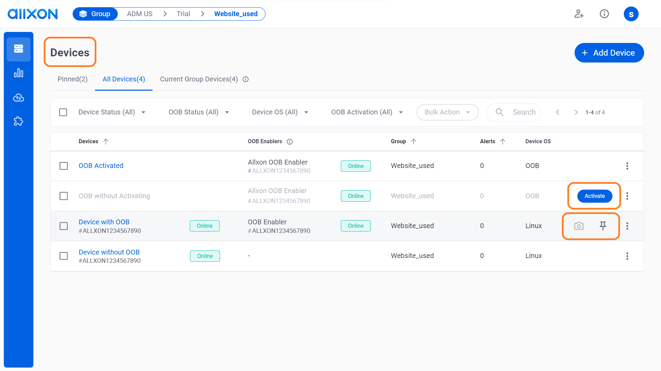661x371 pixels.
Task: Expand the OOB Status (All) filter
Action: tap(199, 112)
